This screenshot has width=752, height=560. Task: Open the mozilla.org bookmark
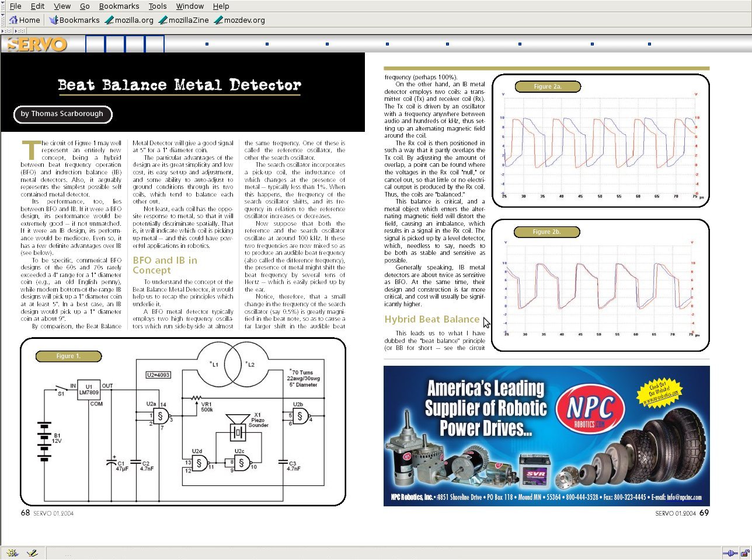point(129,20)
